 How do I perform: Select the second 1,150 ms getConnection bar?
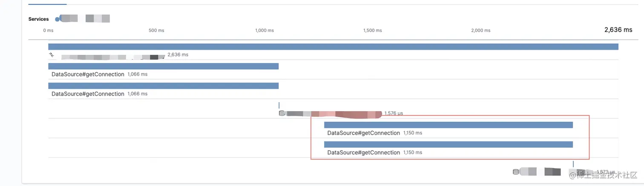click(448, 145)
